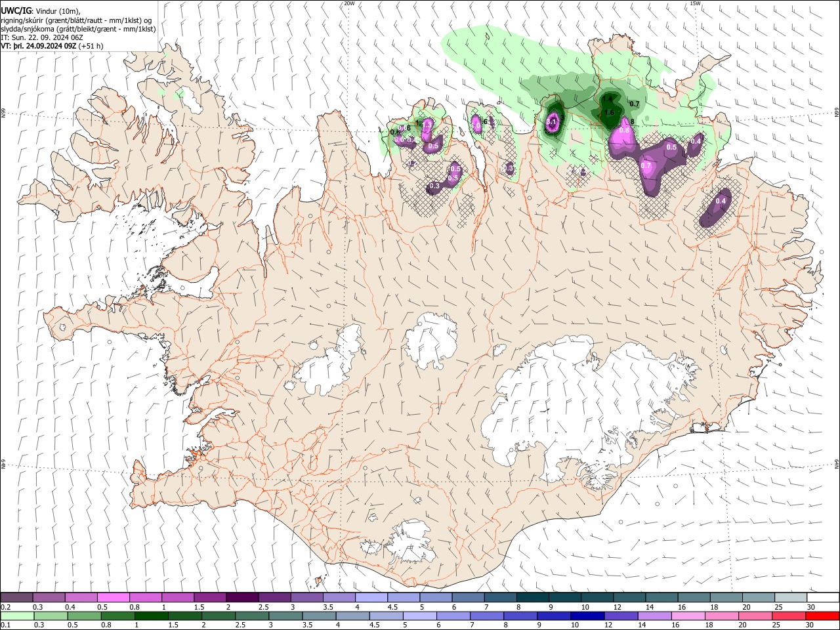Click the black "1.6" value in dark green rain

click(x=609, y=112)
